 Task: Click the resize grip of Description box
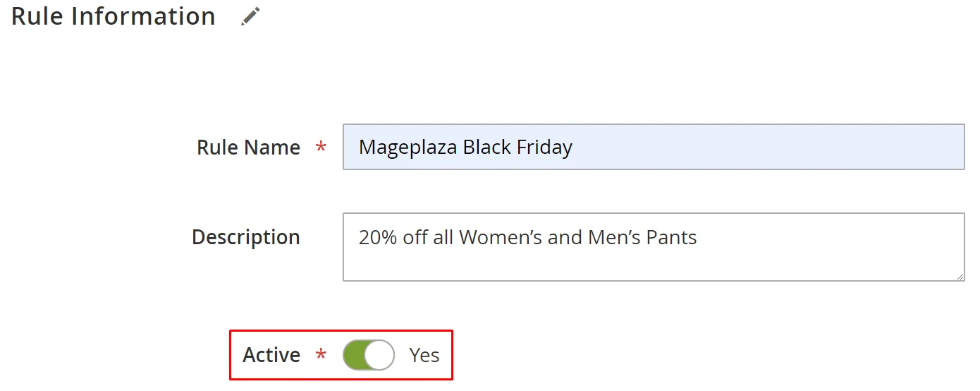pyautogui.click(x=960, y=276)
